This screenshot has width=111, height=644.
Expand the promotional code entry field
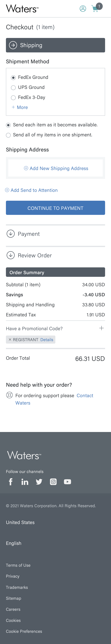click(101, 328)
